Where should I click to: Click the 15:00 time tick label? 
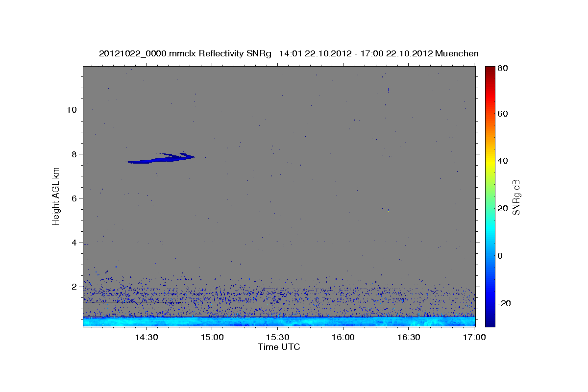tap(212, 337)
